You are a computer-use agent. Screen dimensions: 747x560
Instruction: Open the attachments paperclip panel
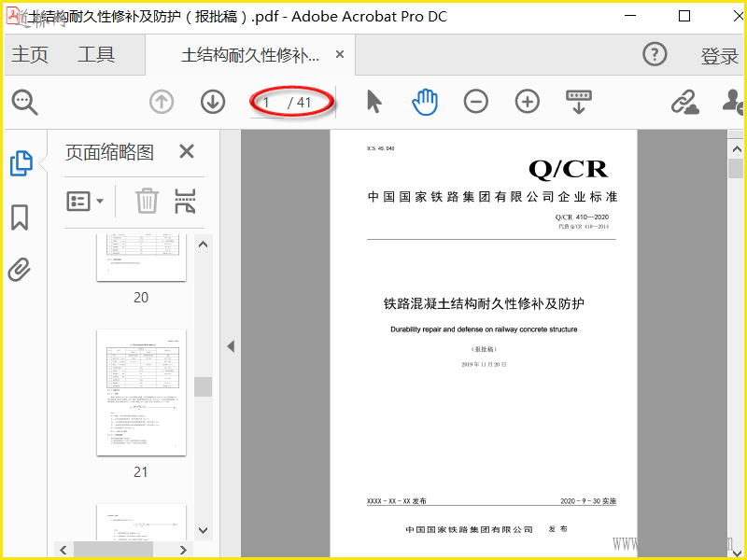(x=20, y=270)
